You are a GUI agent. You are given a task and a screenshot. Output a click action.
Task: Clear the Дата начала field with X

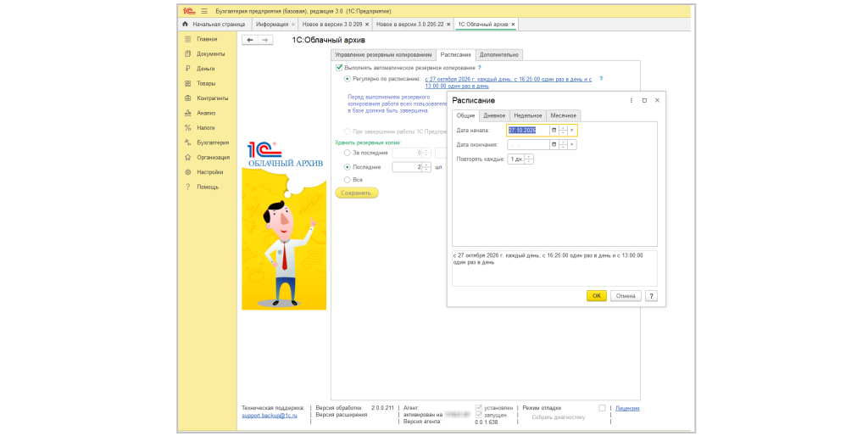tap(572, 130)
